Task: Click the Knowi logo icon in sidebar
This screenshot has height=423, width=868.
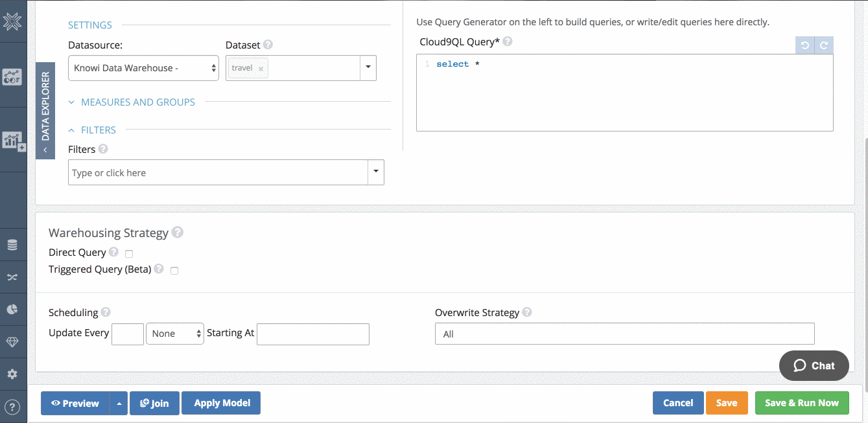Action: (x=12, y=21)
